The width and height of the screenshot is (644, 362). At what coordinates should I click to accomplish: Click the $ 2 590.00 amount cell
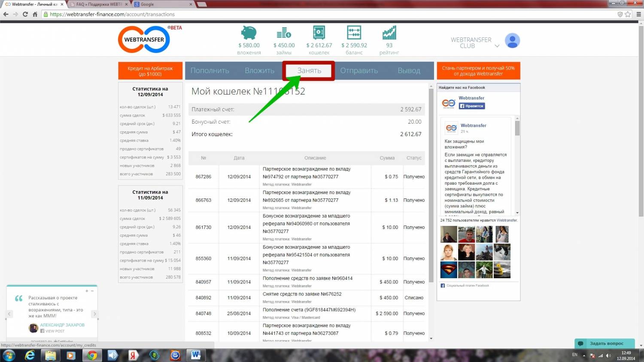pos(387,313)
